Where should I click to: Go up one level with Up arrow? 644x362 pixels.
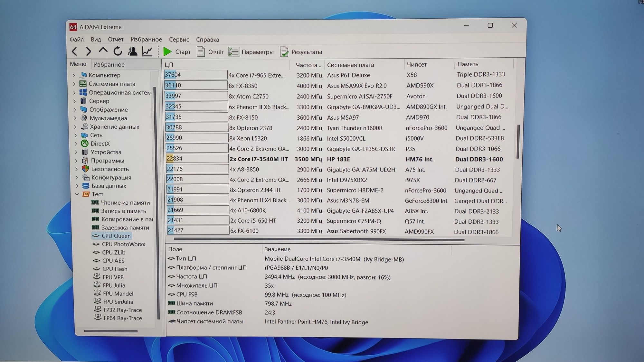tap(103, 51)
